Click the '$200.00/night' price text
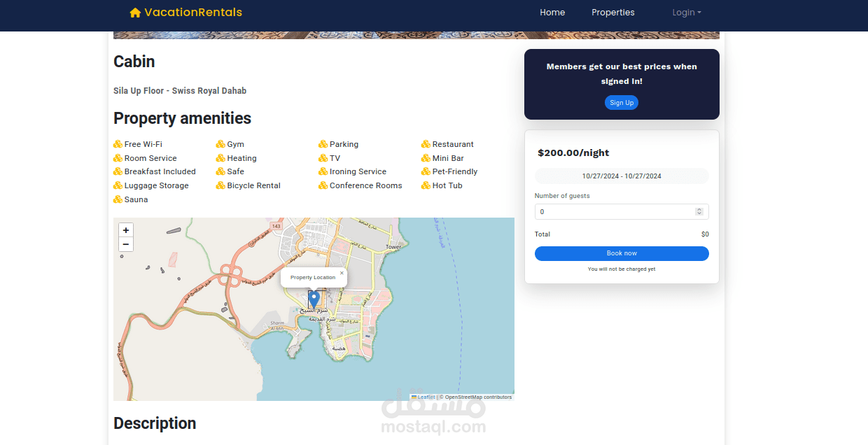The width and height of the screenshot is (868, 445). pos(573,153)
